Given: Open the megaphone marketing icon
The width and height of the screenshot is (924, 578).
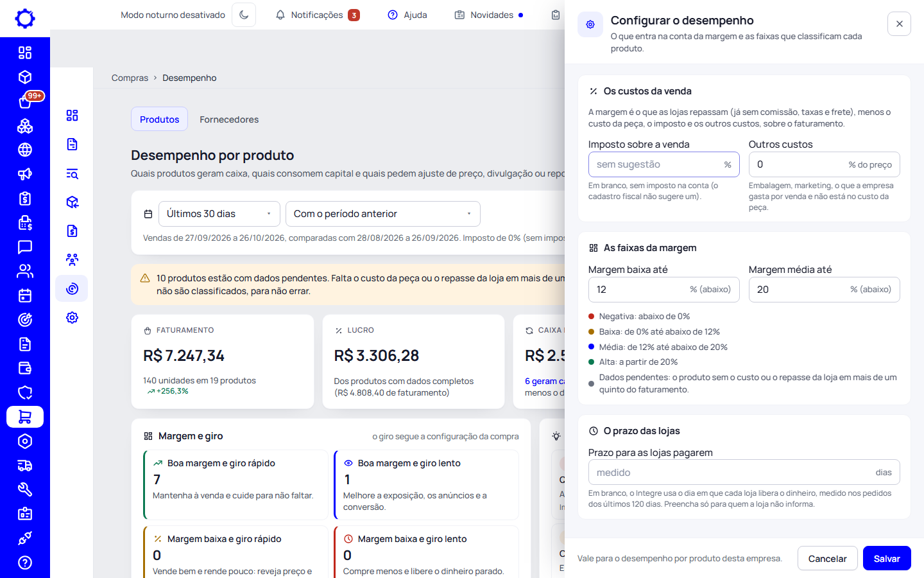Looking at the screenshot, I should pos(25,174).
